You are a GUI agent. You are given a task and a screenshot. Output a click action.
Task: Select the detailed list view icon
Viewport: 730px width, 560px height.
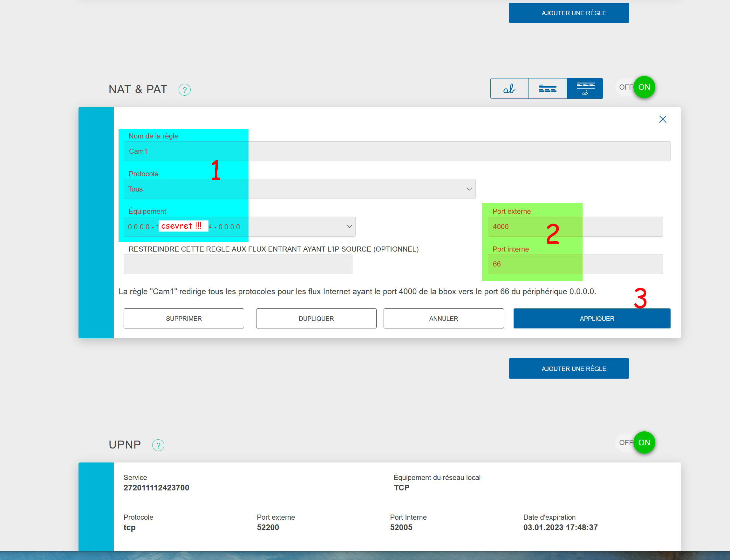(585, 88)
